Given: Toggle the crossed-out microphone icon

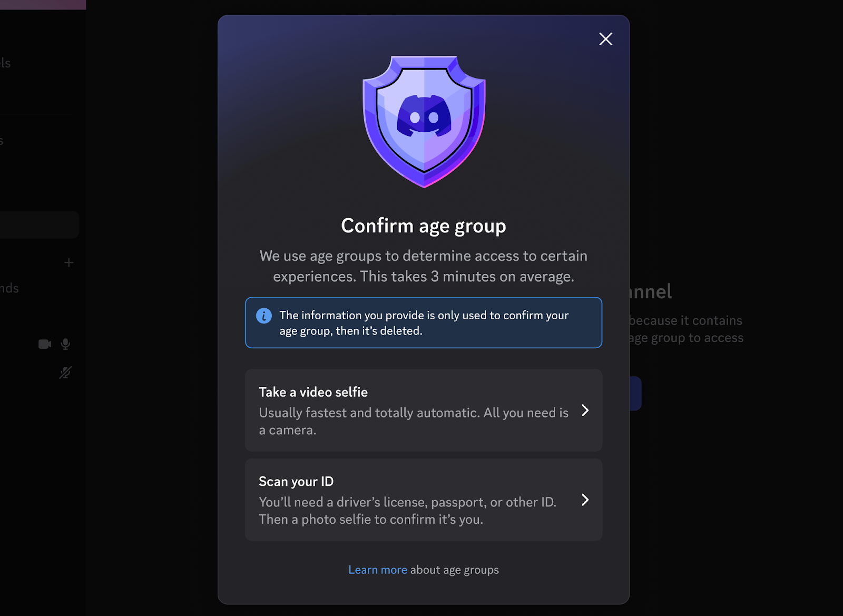Looking at the screenshot, I should point(65,373).
